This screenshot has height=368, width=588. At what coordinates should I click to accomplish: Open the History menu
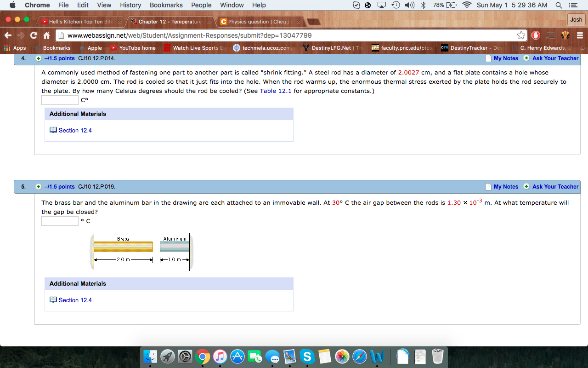point(130,5)
